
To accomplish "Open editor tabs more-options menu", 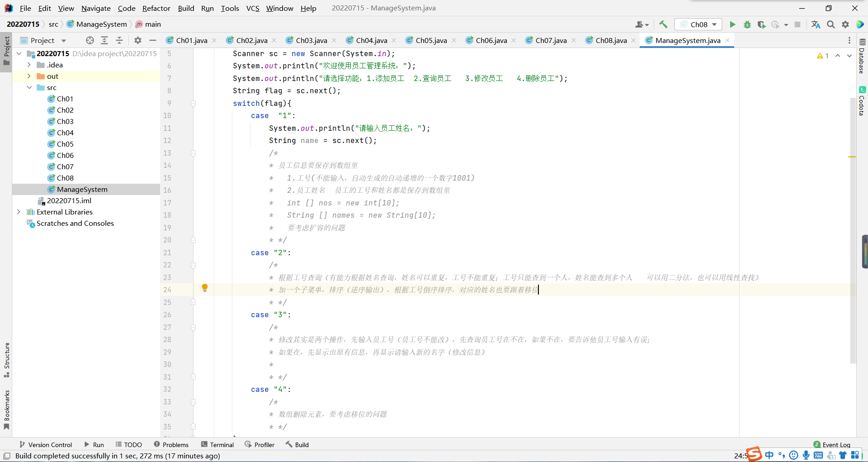I will click(x=849, y=40).
